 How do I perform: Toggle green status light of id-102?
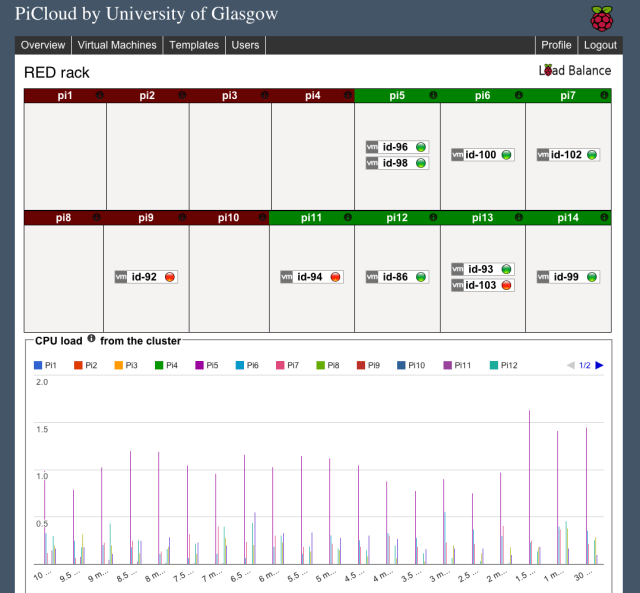click(x=592, y=155)
